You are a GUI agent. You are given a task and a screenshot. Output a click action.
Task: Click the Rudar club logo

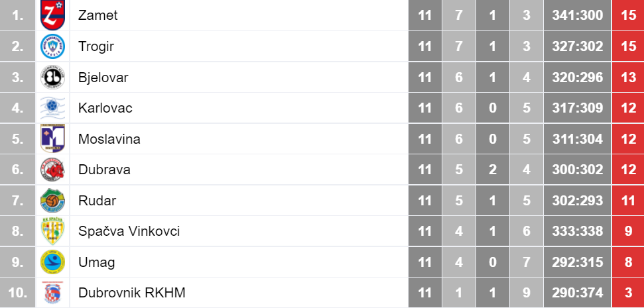click(52, 201)
